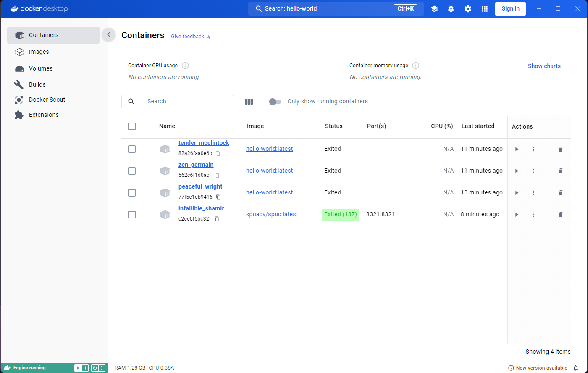The height and width of the screenshot is (373, 588).
Task: Delete the tender_mcclintock container
Action: point(560,149)
